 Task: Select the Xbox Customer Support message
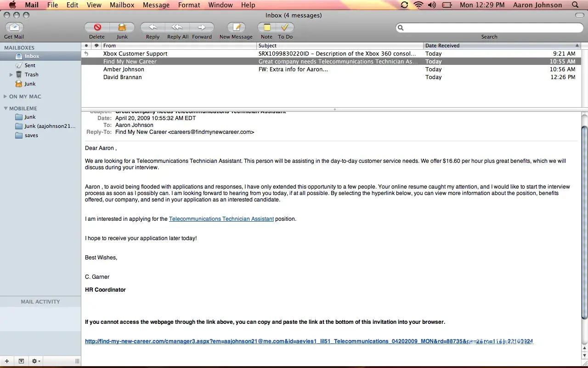pos(331,54)
